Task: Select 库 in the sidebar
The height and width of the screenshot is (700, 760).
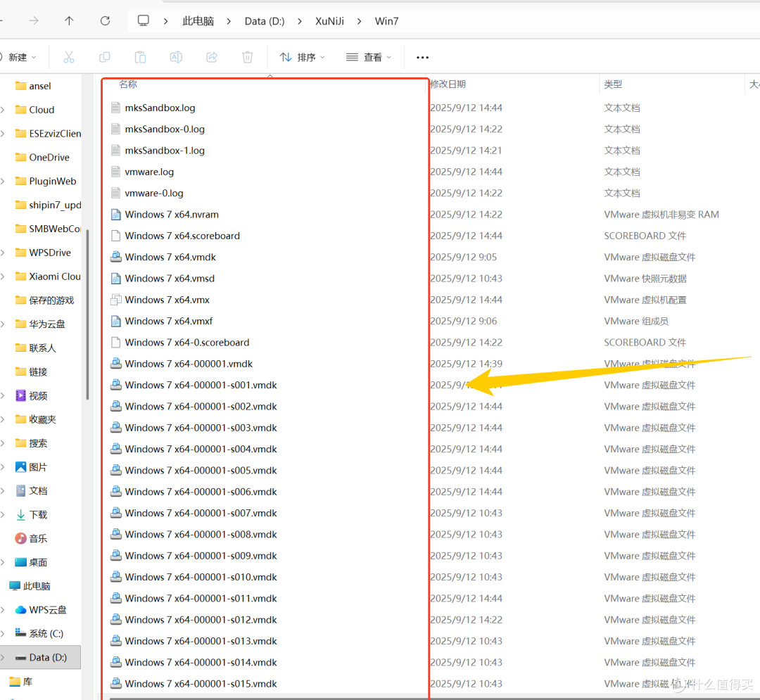Action: point(27,682)
